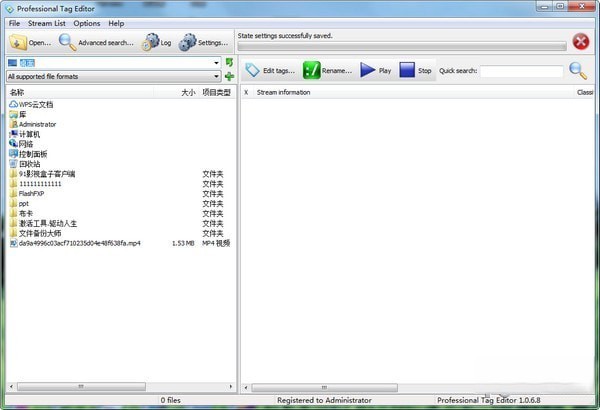Screen dimensions: 600x410
Task: Click the green plus icon beside file formats
Action: [229, 76]
